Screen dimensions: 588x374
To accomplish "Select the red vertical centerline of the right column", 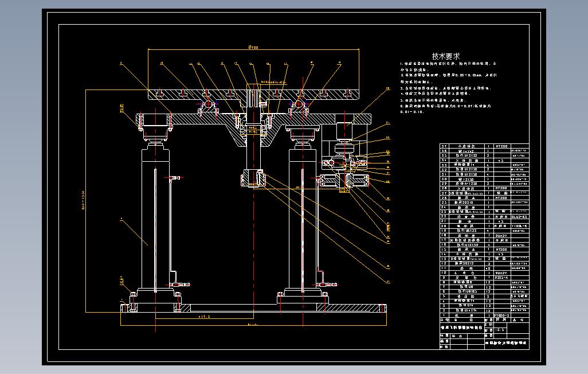I will click(x=303, y=202).
